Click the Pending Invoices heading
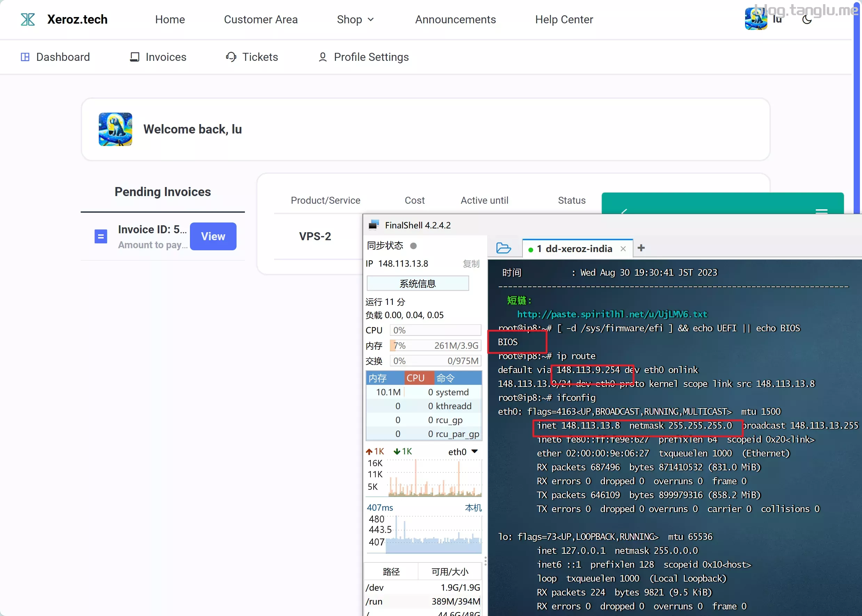This screenshot has height=616, width=862. pos(163,192)
